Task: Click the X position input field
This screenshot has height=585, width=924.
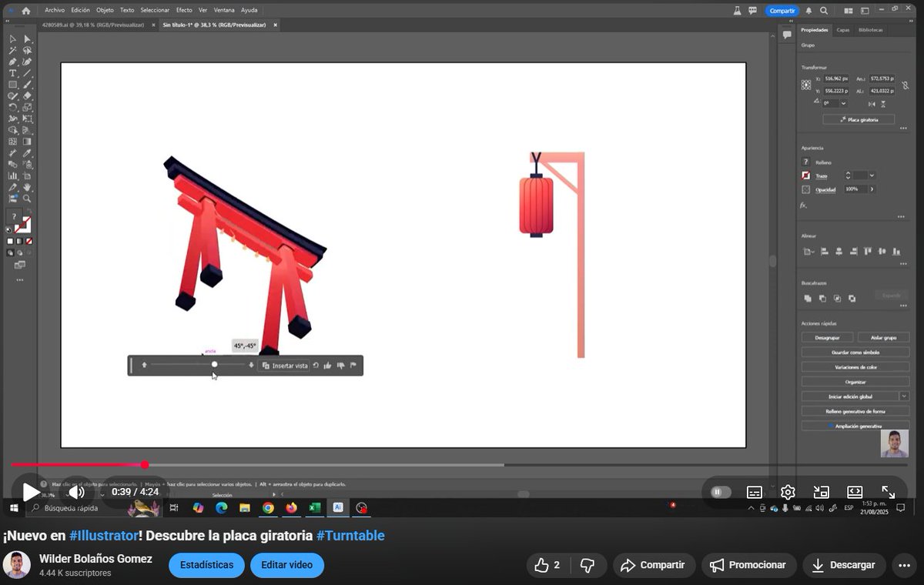Action: coord(835,79)
